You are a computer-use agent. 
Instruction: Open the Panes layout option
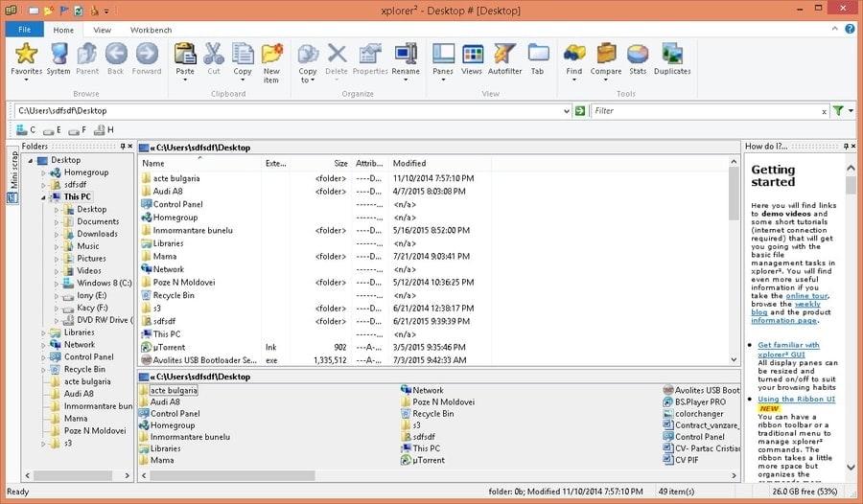443,61
